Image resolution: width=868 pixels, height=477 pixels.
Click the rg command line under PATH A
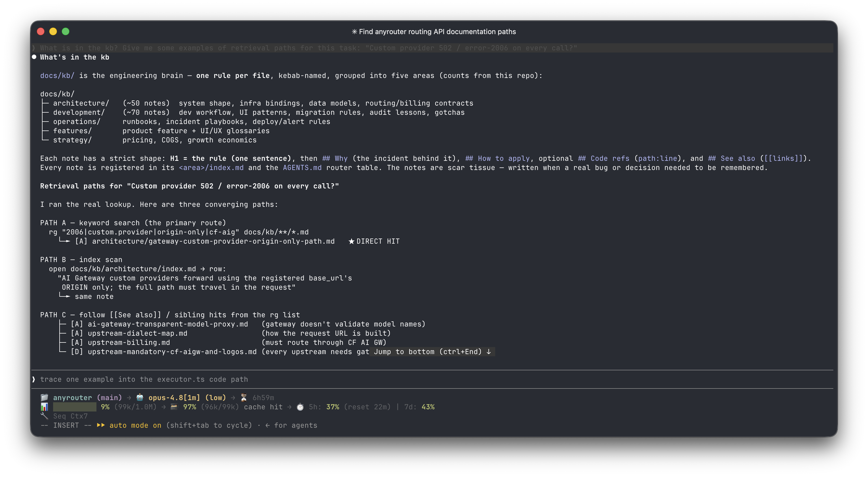(179, 232)
